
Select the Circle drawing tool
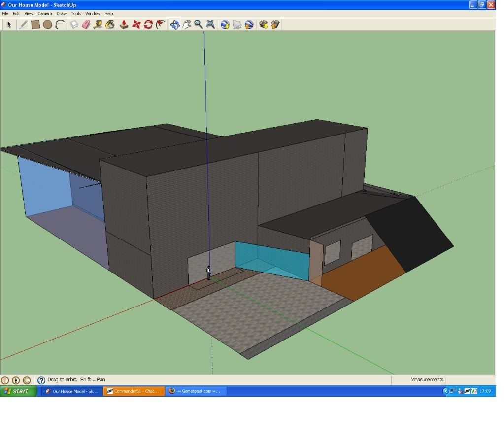pos(48,25)
